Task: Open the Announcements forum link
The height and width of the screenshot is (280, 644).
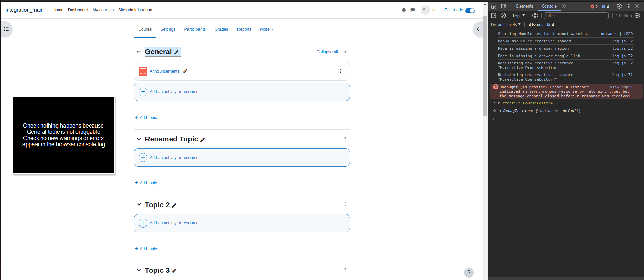Action: [164, 71]
